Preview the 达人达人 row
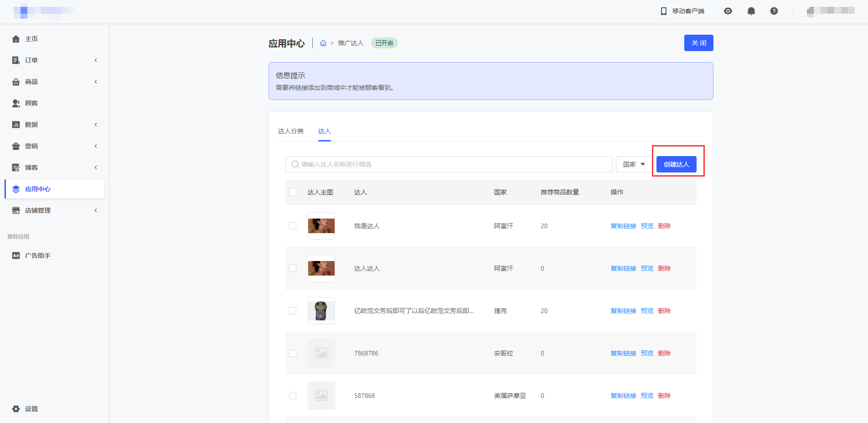The width and height of the screenshot is (868, 423). coord(647,268)
